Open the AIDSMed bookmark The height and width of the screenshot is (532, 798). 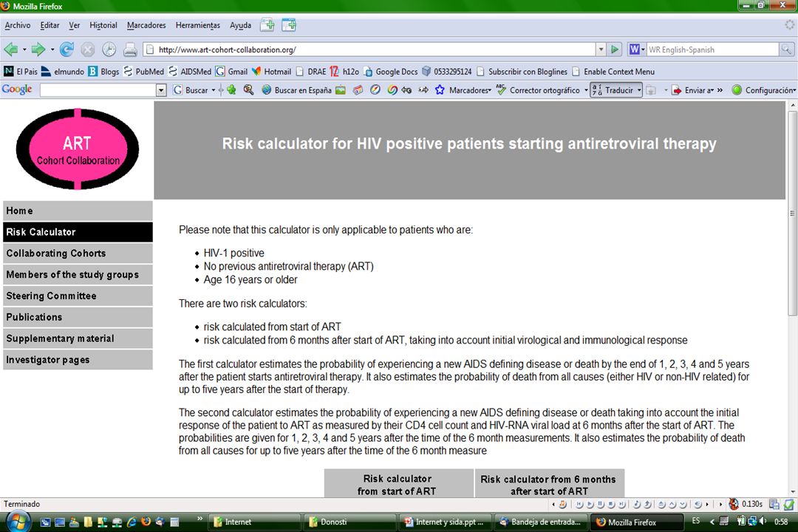click(x=190, y=71)
